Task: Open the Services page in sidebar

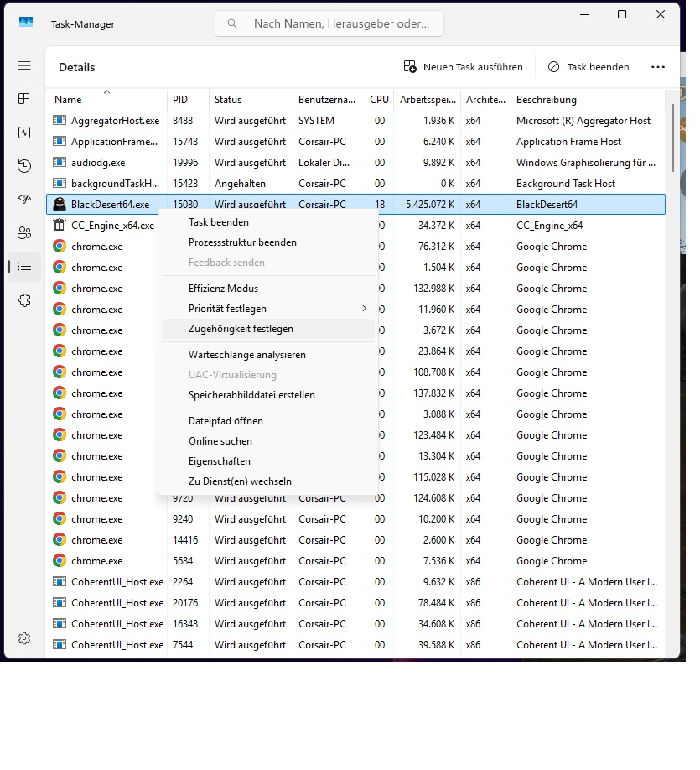Action: [24, 300]
